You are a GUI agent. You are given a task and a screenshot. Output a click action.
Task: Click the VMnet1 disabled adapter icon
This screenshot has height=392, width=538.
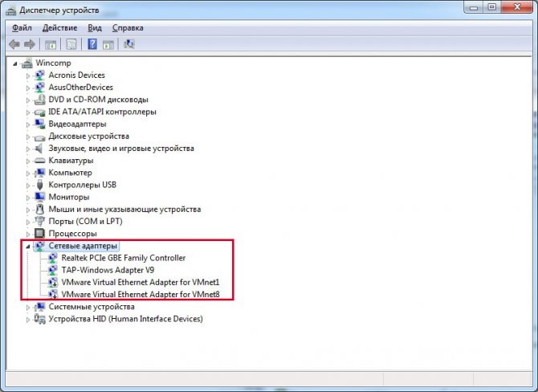[x=52, y=282]
